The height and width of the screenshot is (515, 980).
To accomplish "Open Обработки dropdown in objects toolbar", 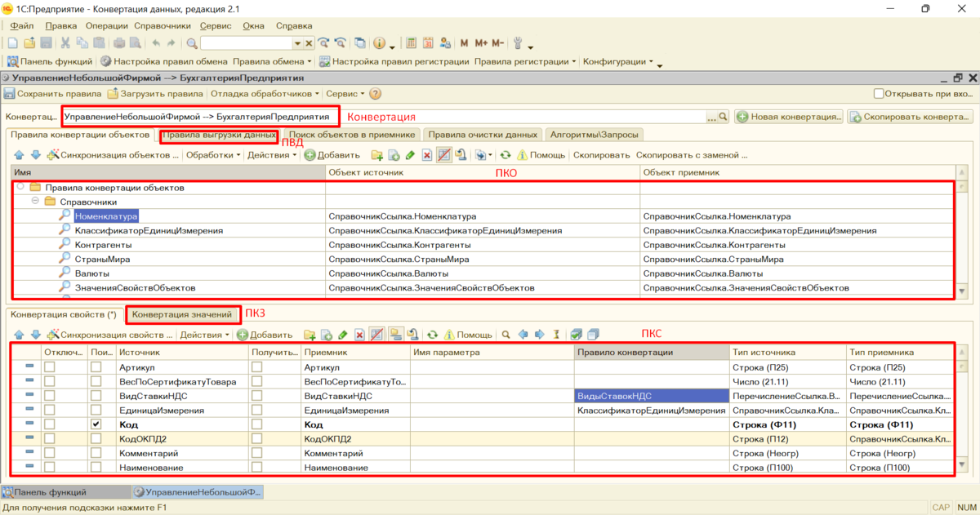I will point(212,154).
